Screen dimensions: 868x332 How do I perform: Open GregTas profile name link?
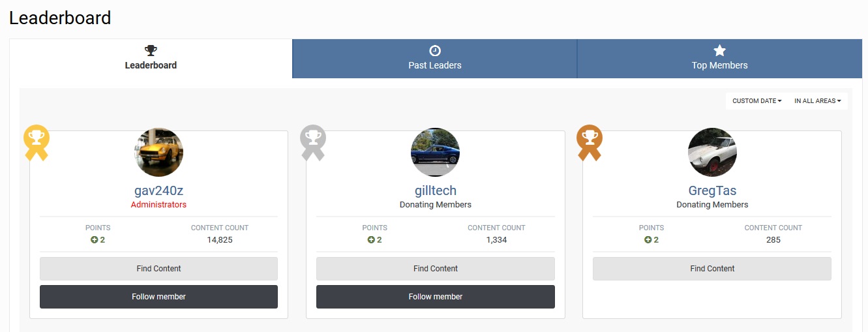(x=712, y=191)
